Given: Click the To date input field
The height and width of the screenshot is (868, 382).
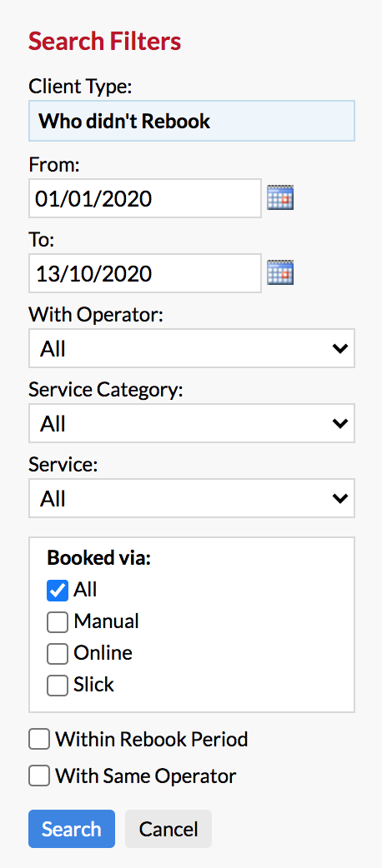Looking at the screenshot, I should point(145,273).
